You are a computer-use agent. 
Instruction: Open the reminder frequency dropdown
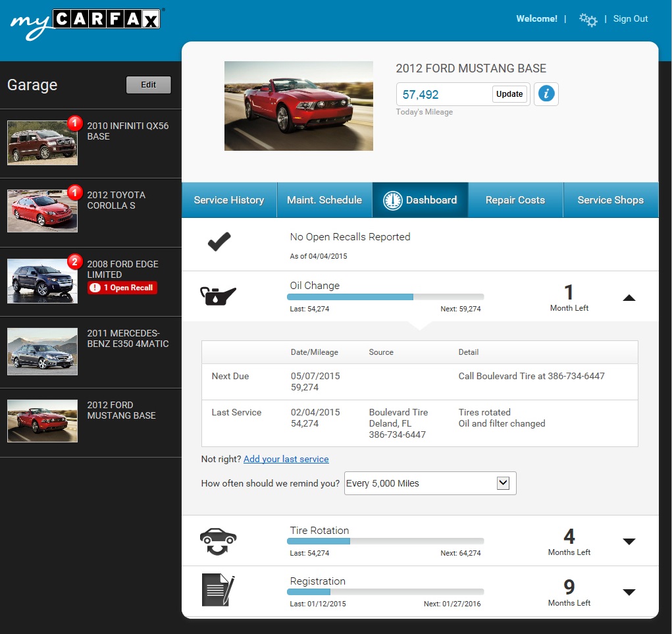[x=430, y=483]
